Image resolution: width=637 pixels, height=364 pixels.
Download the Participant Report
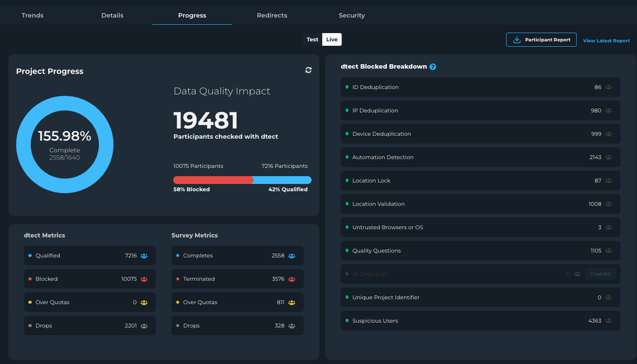pos(541,40)
